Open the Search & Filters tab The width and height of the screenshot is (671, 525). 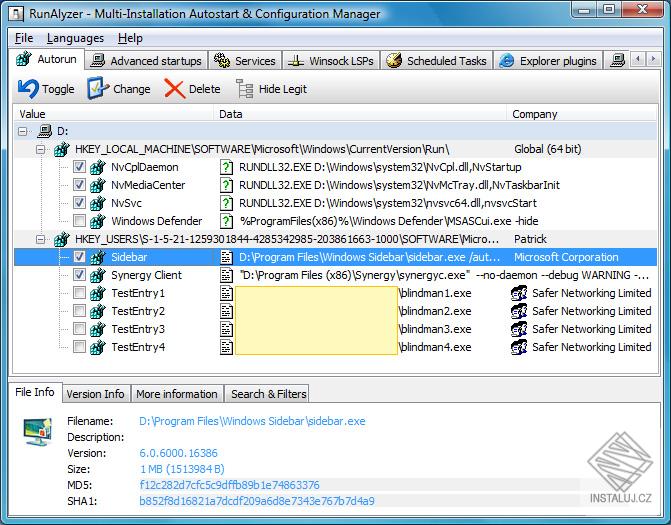coord(268,394)
